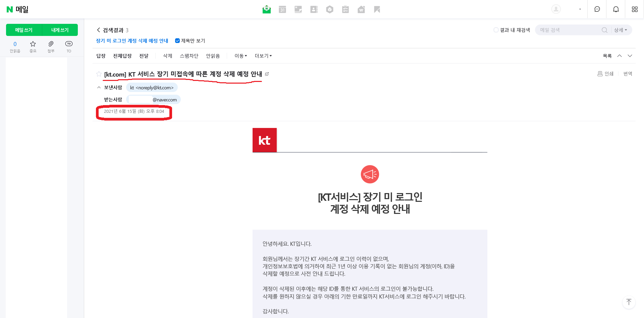Click 스팸차단 to block spam
644x318 pixels.
point(189,56)
